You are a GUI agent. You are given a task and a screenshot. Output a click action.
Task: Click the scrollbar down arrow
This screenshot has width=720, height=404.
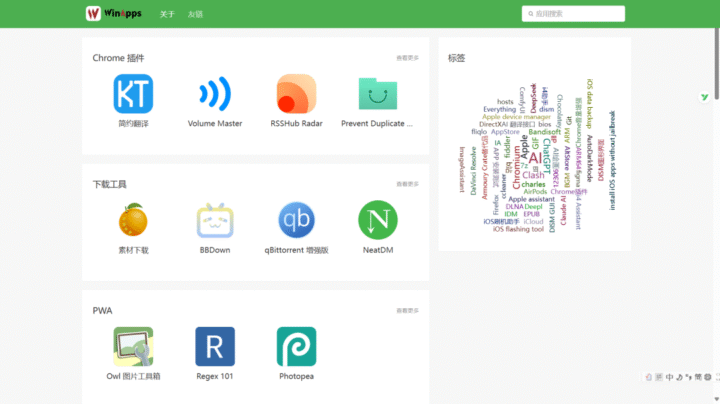pyautogui.click(x=717, y=399)
